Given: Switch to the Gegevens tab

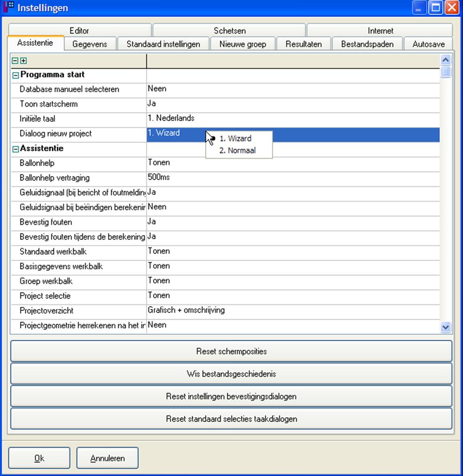Looking at the screenshot, I should coord(90,44).
